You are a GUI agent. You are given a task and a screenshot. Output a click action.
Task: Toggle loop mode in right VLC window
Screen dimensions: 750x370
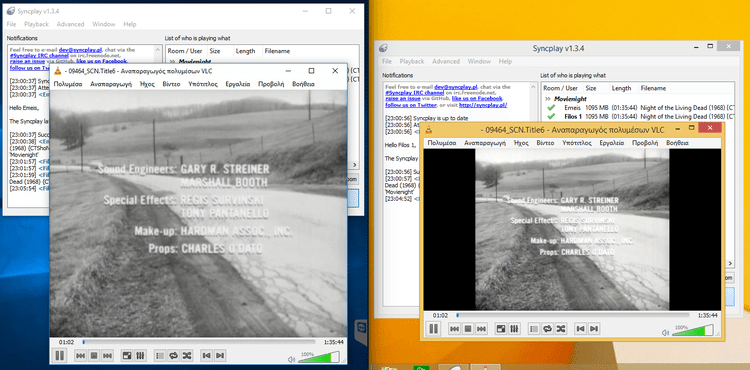547,328
